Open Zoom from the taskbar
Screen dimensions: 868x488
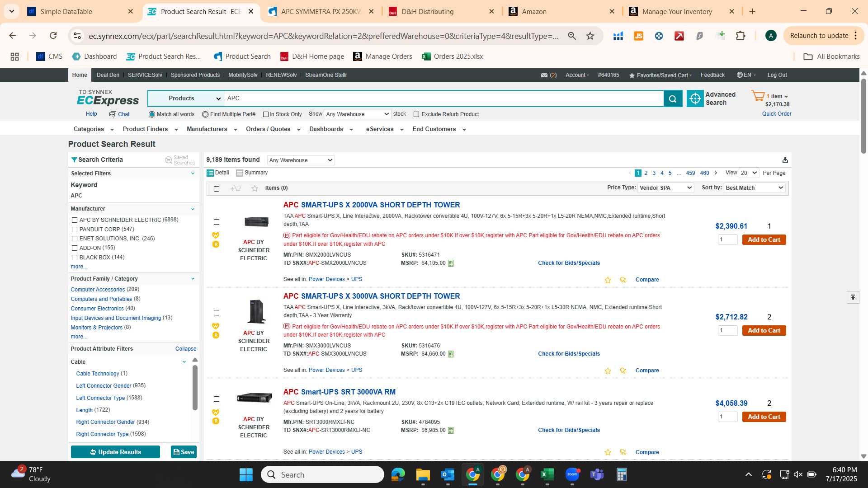(x=572, y=474)
